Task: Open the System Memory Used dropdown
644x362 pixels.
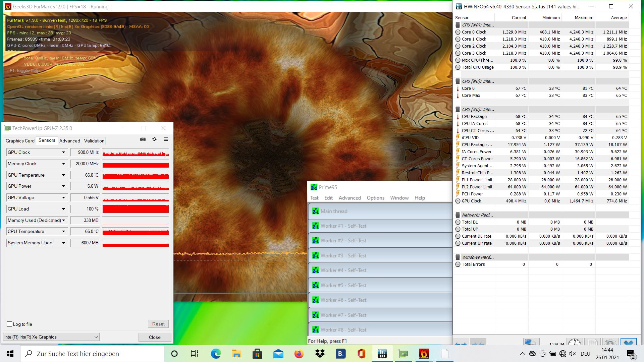Action: point(63,243)
